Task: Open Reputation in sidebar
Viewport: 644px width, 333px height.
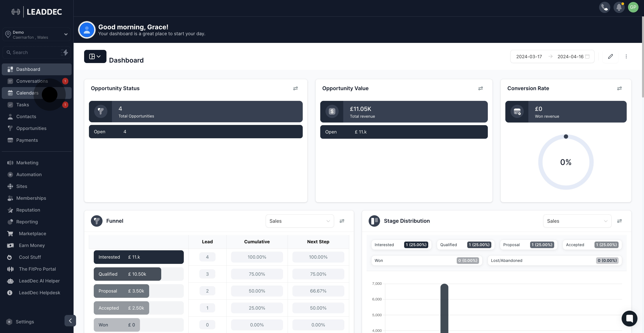Action: pos(37,210)
